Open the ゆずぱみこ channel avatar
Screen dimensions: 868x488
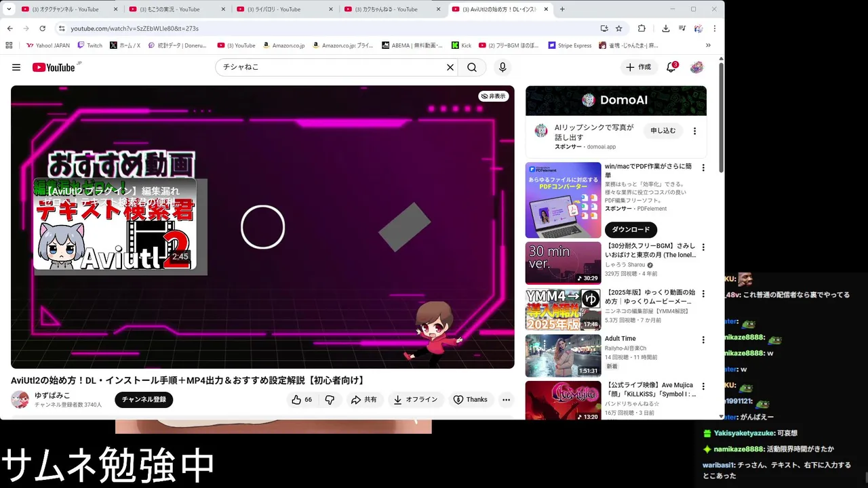[x=20, y=400]
